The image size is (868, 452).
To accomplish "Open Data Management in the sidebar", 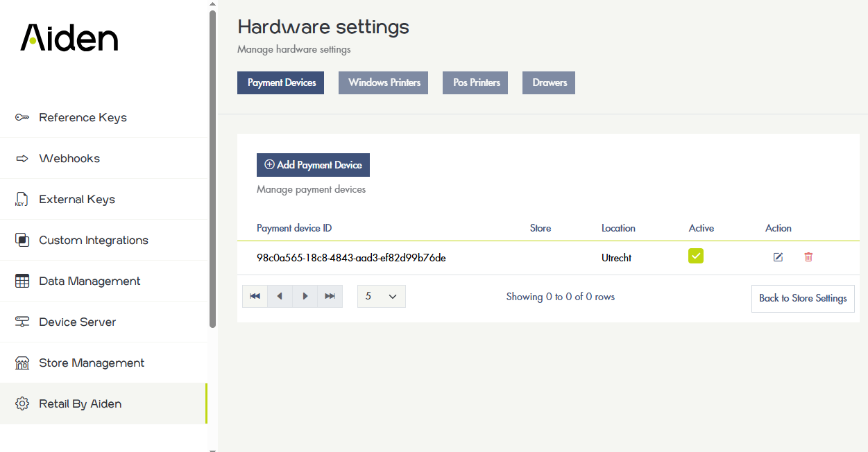I will click(90, 281).
